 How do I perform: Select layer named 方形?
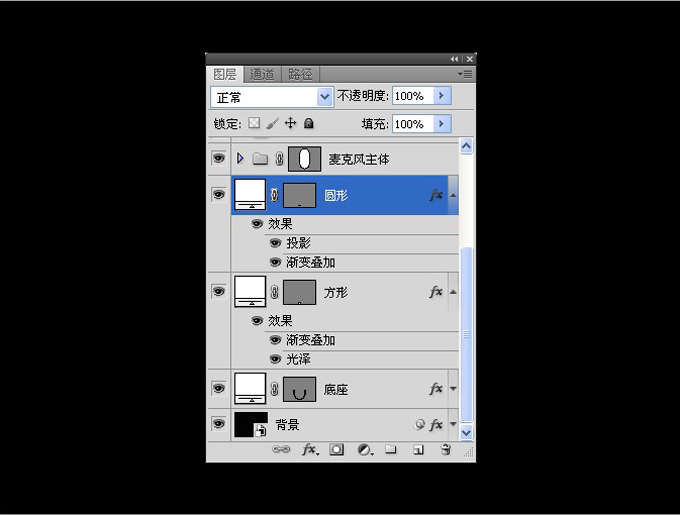tap(336, 293)
